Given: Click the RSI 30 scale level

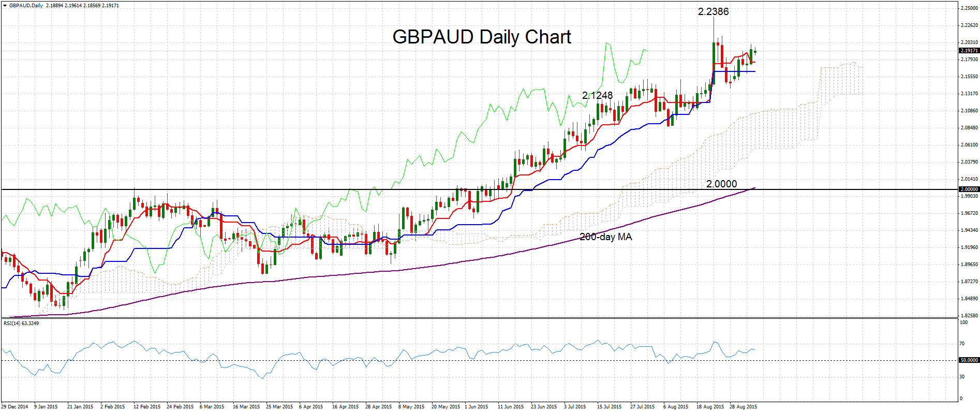Looking at the screenshot, I should click(x=962, y=377).
